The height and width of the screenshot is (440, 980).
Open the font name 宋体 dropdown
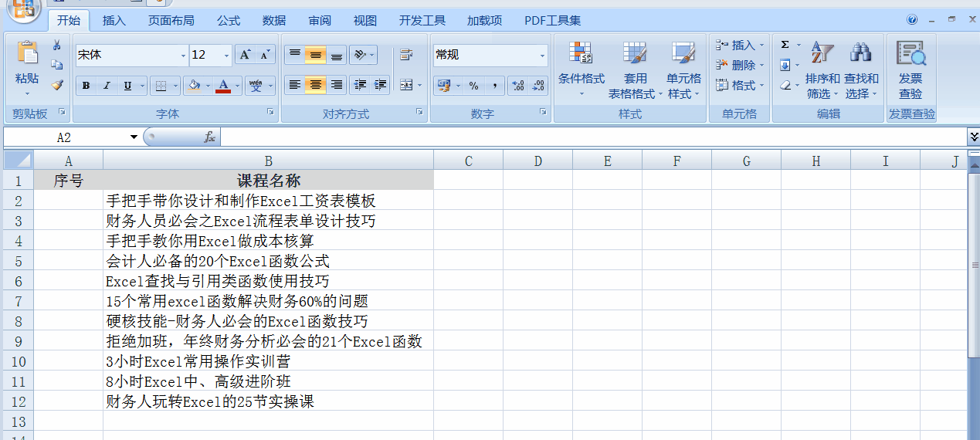tap(183, 56)
